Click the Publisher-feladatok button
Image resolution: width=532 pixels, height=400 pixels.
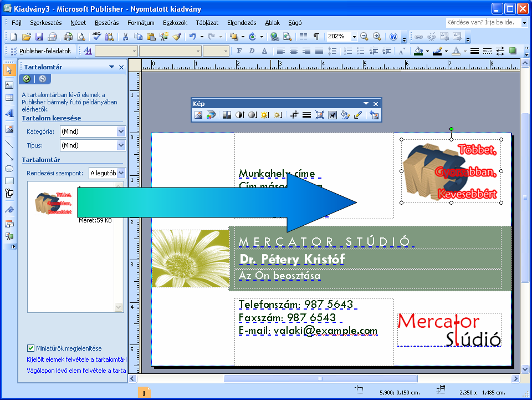(42, 51)
